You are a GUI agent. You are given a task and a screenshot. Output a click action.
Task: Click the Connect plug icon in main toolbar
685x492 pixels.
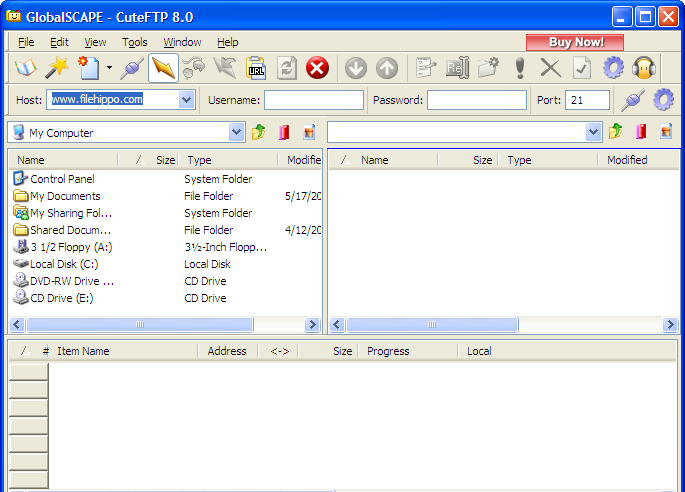tap(131, 68)
